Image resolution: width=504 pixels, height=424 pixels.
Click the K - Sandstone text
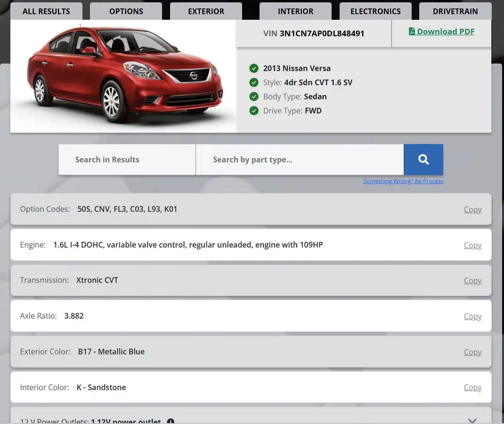coord(101,387)
